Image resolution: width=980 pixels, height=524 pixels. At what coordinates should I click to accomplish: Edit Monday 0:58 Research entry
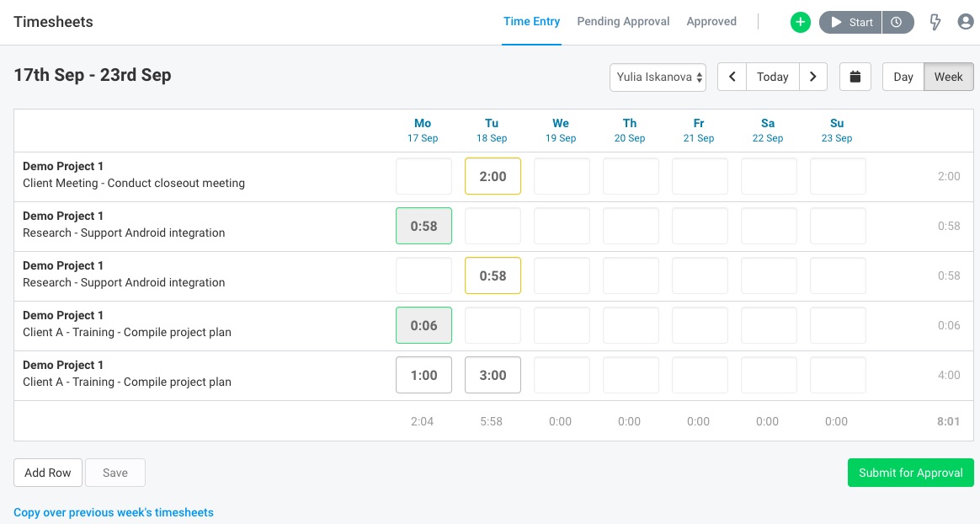coord(423,226)
